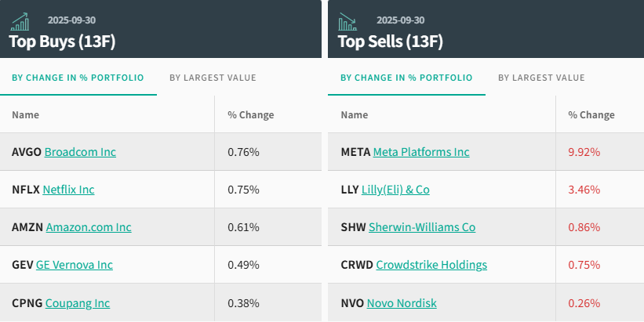644x322 pixels.
Task: Open the Broadcom Inc link
Action: tap(80, 152)
